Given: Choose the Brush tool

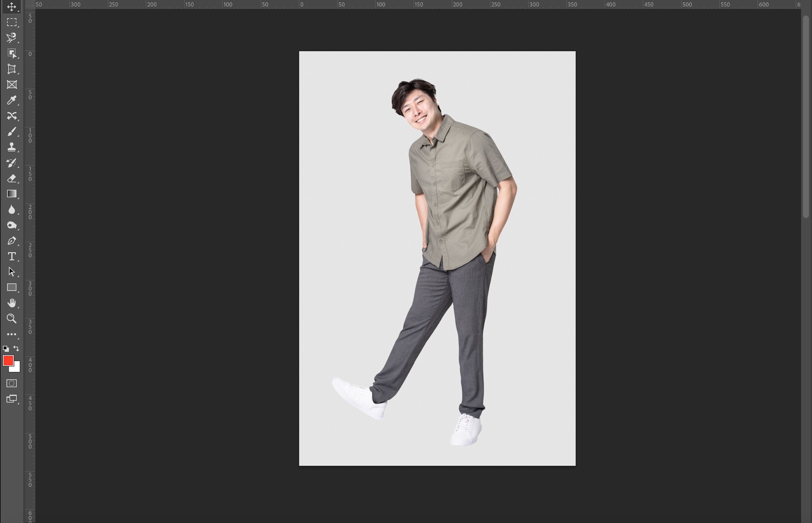Looking at the screenshot, I should (x=12, y=132).
